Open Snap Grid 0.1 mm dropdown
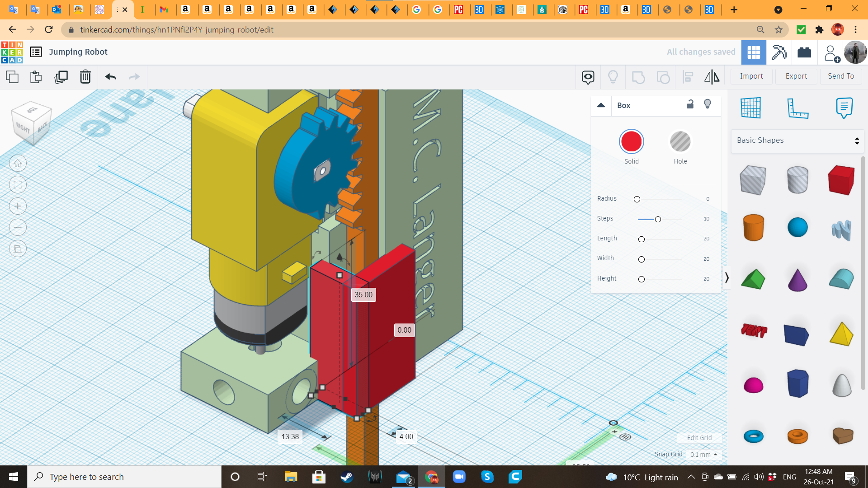This screenshot has height=488, width=868. [x=703, y=455]
